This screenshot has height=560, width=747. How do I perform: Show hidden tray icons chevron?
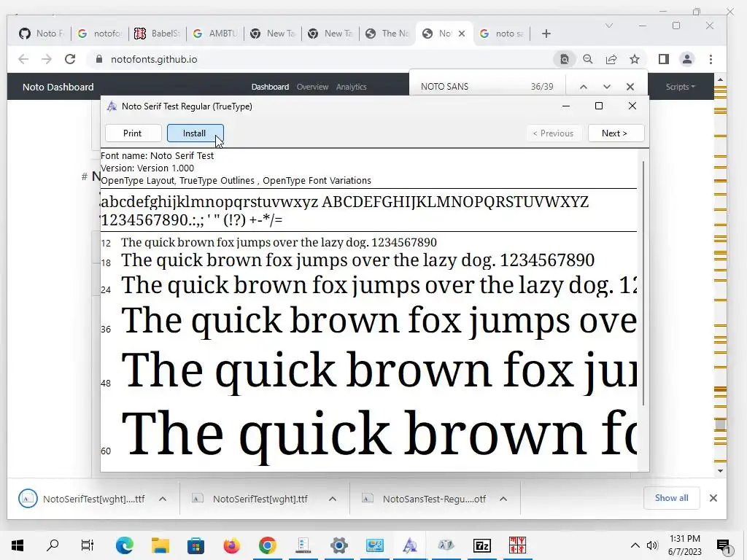(x=635, y=545)
